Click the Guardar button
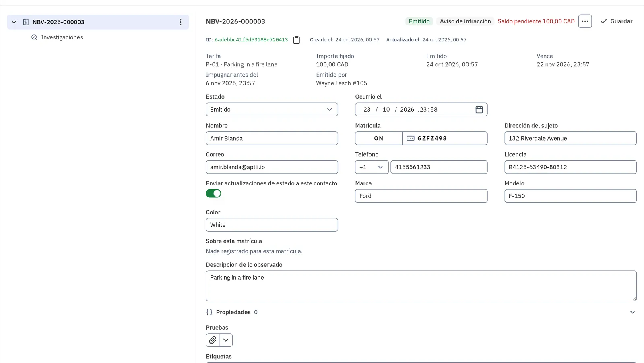Viewport: 644px width, 363px height. click(x=616, y=21)
